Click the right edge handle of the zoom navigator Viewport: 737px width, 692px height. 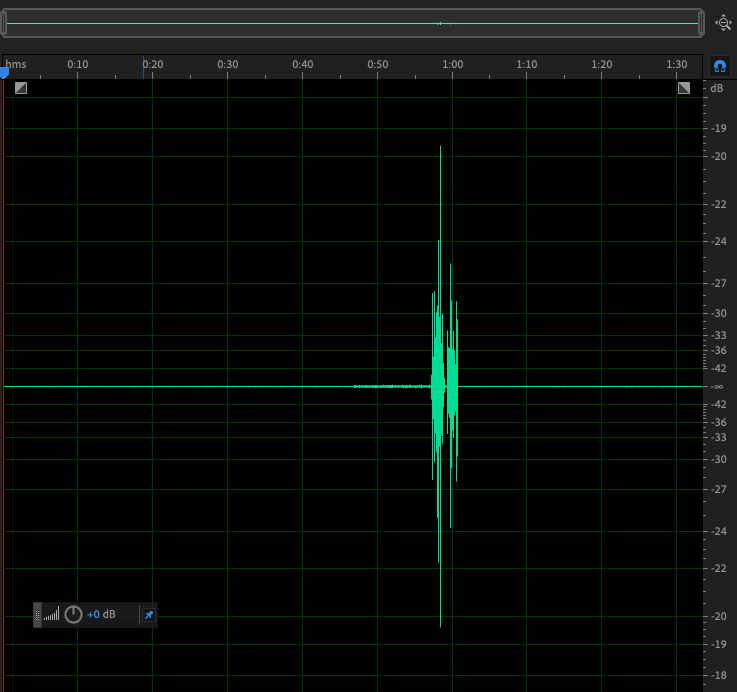click(x=701, y=22)
